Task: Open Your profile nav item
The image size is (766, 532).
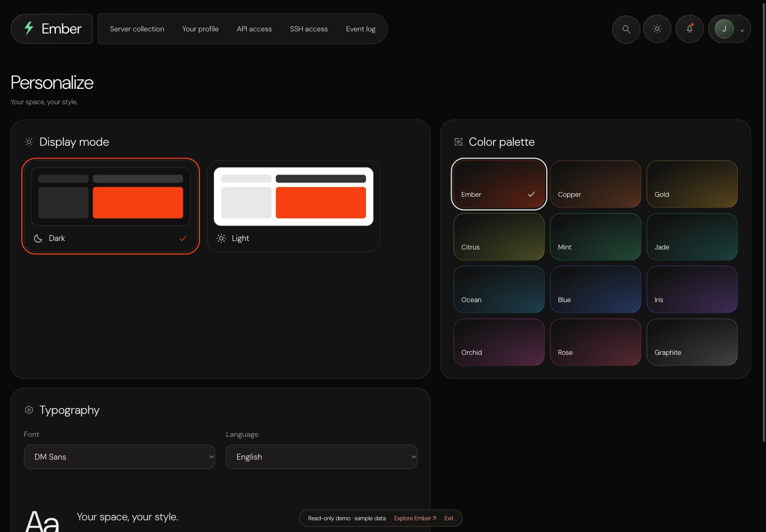Action: pyautogui.click(x=201, y=29)
